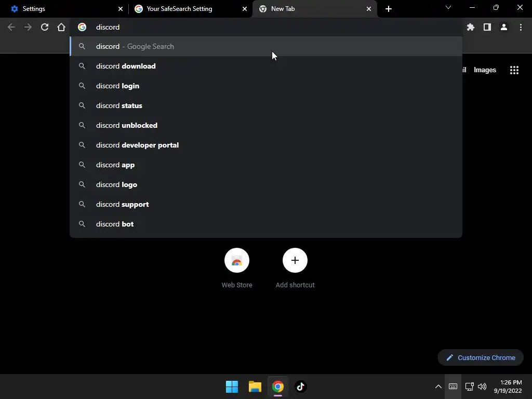This screenshot has height=399, width=532.
Task: Open the clock showing 1:26 PM
Action: [508, 387]
